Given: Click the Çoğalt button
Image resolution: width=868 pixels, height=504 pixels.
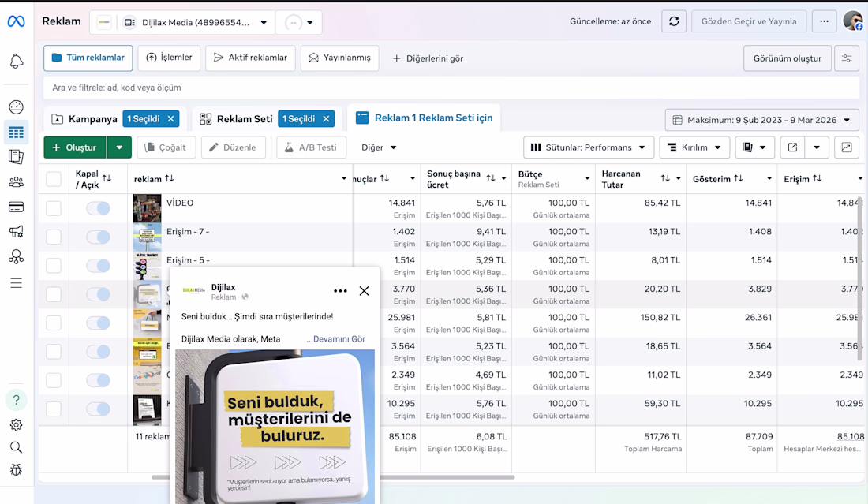Looking at the screenshot, I should (x=166, y=147).
